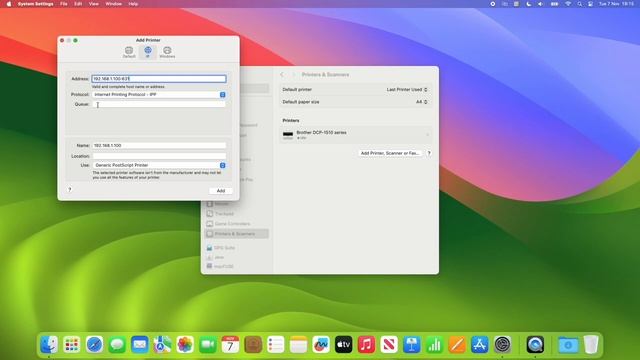Open the App Store from the Dock
The width and height of the screenshot is (640, 360).
(480, 344)
